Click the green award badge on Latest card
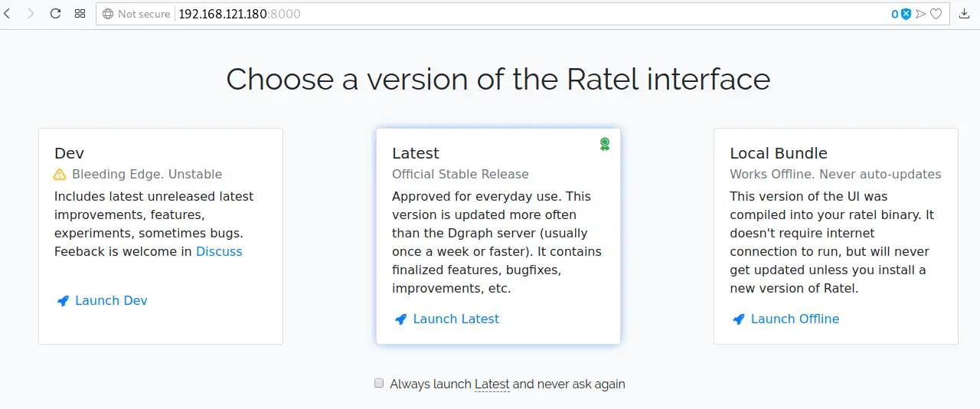Viewport: 980px width, 409px height. point(605,144)
